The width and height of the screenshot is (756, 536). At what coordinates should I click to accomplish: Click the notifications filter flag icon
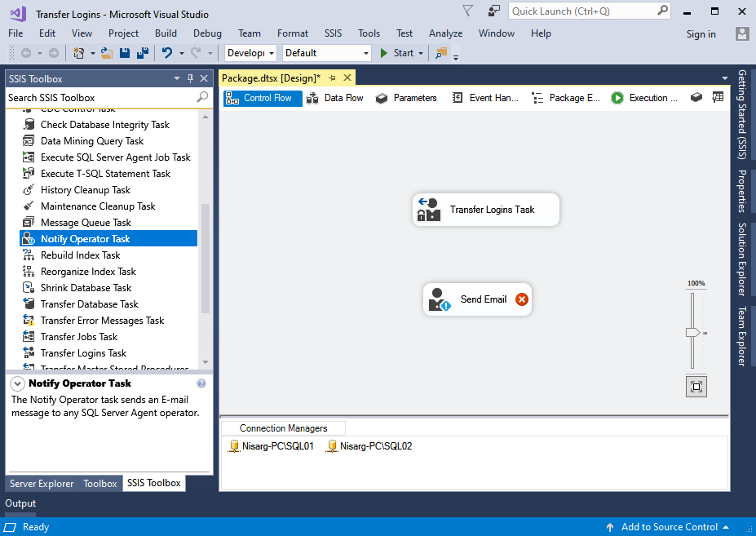(x=467, y=11)
